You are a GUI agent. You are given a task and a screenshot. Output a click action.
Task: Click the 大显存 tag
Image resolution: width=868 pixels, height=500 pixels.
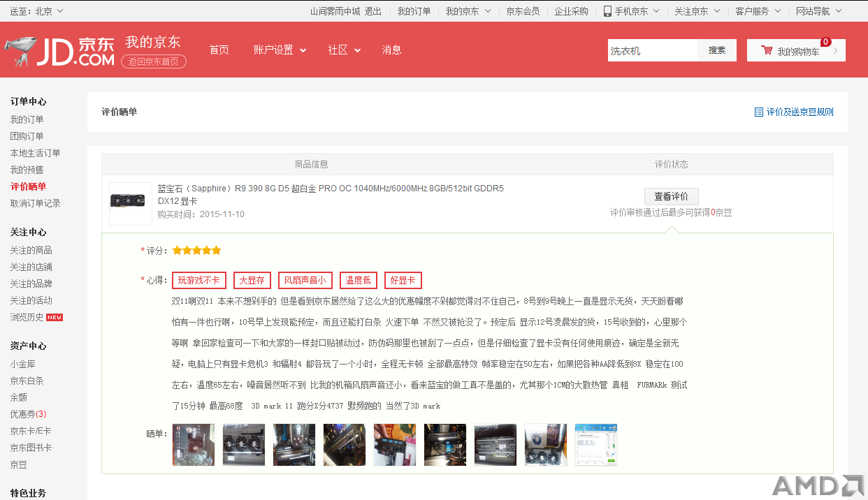(252, 281)
